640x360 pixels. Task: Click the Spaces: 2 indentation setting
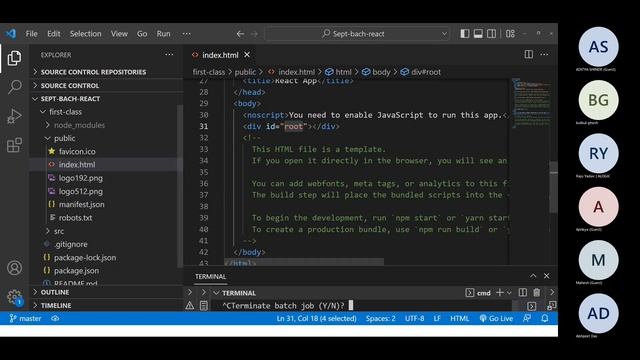pyautogui.click(x=380, y=318)
